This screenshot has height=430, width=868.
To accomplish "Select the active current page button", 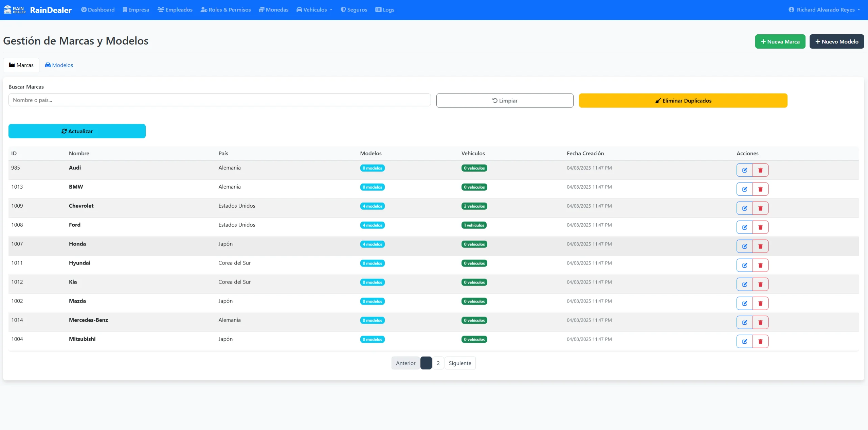I will click(426, 363).
